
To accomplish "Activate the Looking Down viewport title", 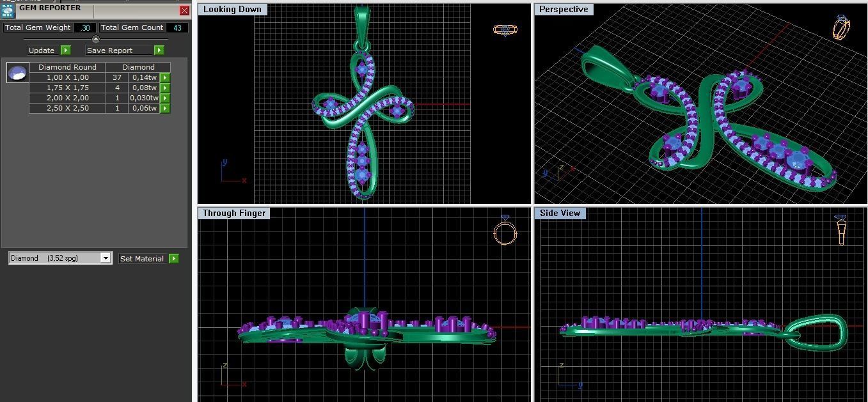I will 232,10.
